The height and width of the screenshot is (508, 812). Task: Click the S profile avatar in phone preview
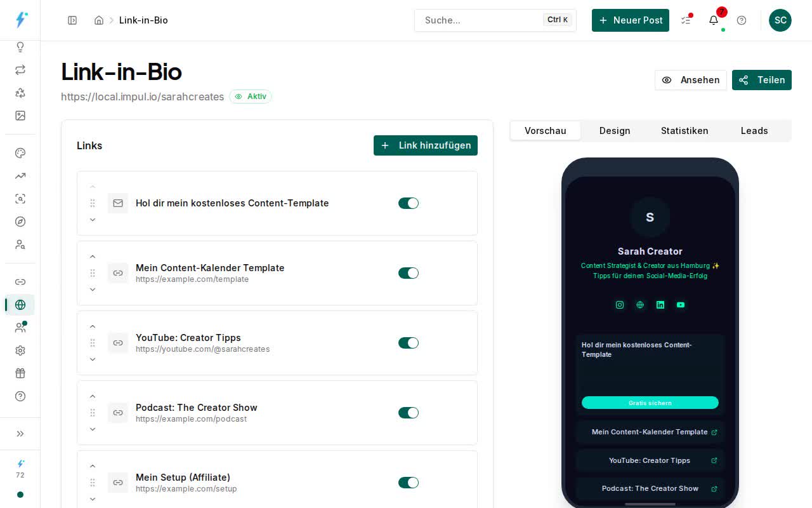(650, 217)
